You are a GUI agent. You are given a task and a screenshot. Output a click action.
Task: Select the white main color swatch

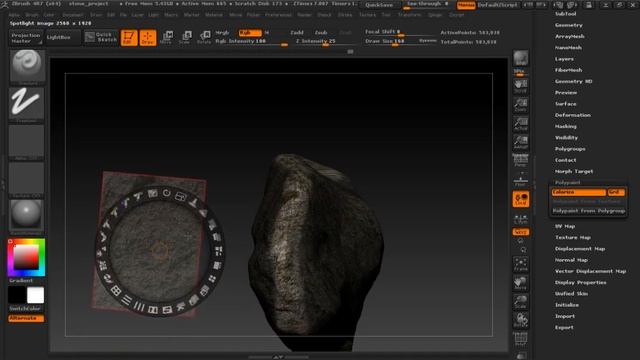pos(36,295)
